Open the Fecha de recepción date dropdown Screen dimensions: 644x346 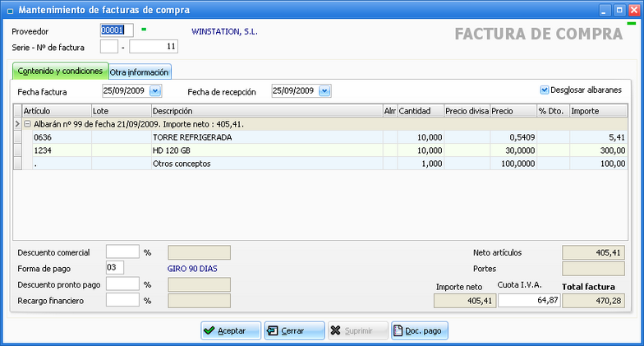[x=324, y=90]
